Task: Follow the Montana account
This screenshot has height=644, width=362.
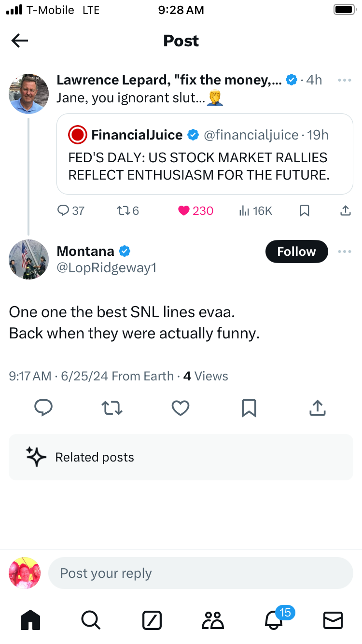Action: (x=296, y=252)
